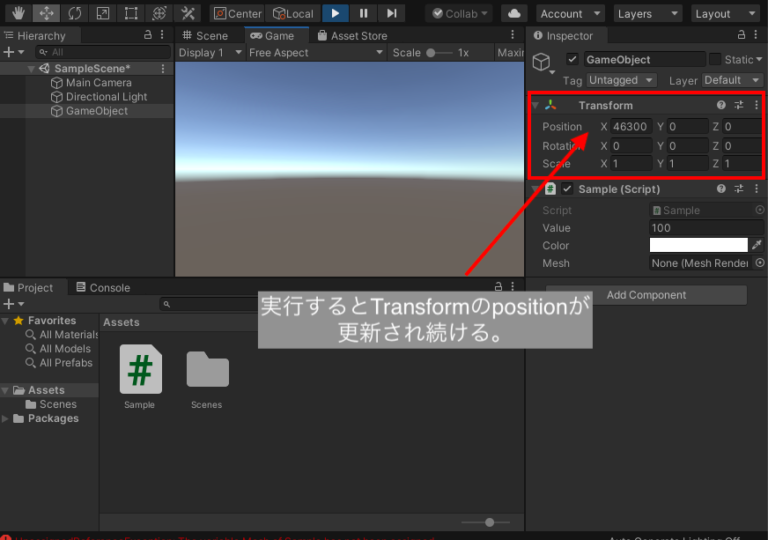Click the cloud services icon
This screenshot has height=540, width=768.
(514, 14)
